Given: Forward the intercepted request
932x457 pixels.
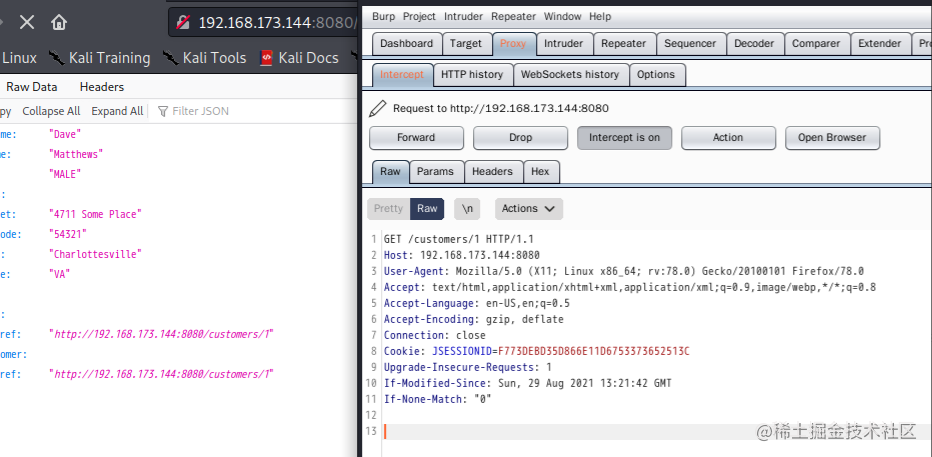Looking at the screenshot, I should (416, 137).
